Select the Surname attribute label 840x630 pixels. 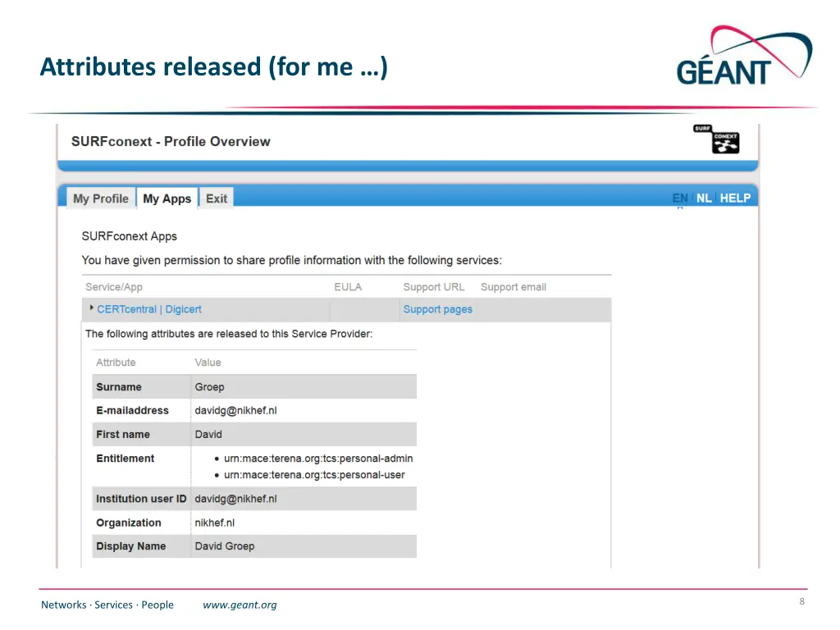119,387
